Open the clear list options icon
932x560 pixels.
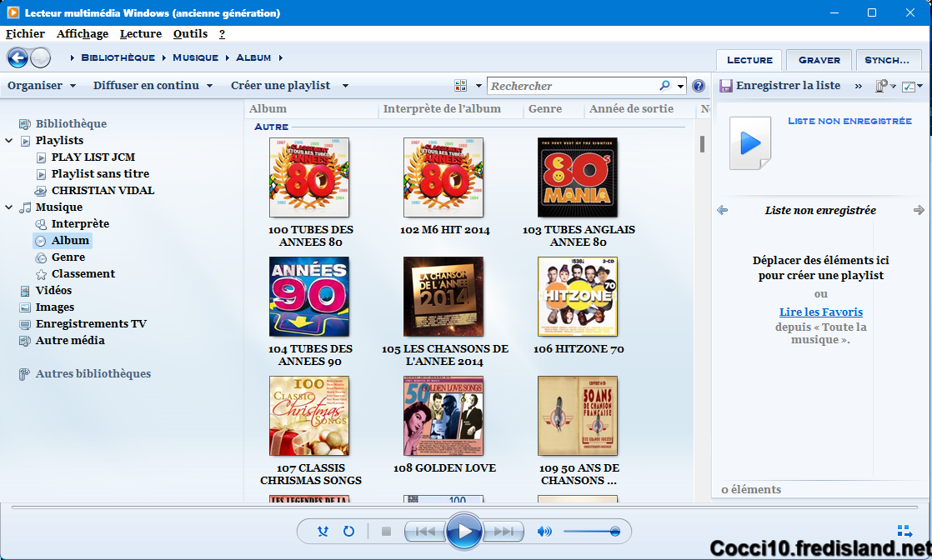[x=884, y=86]
